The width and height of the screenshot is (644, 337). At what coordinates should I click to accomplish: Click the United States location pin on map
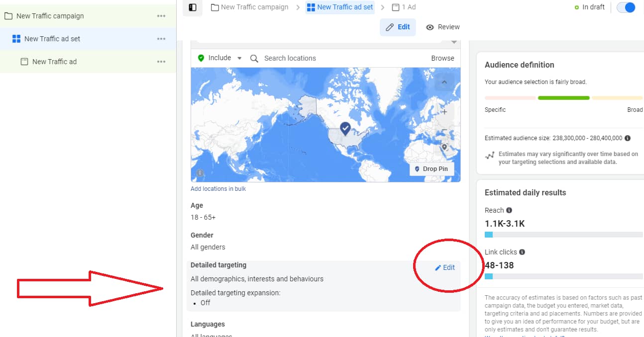[345, 129]
